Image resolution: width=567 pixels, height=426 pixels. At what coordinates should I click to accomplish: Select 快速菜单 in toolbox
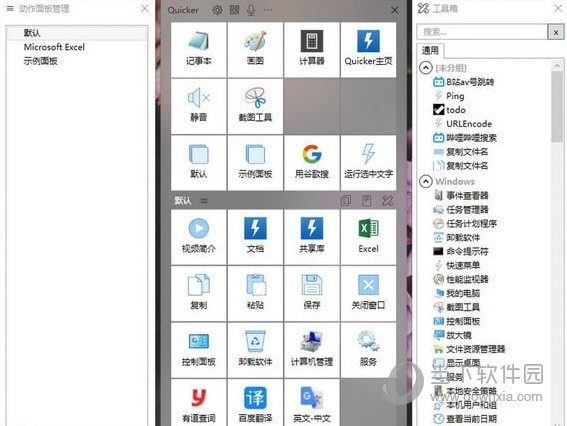pyautogui.click(x=457, y=265)
